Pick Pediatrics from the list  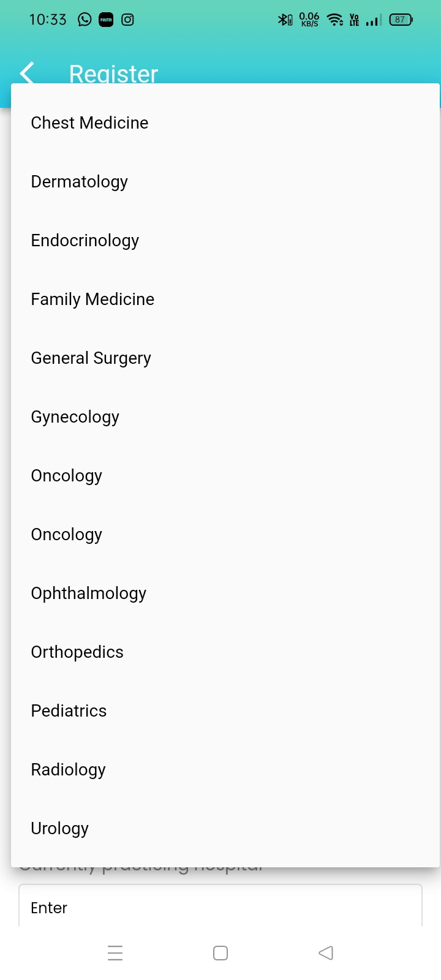tap(69, 710)
